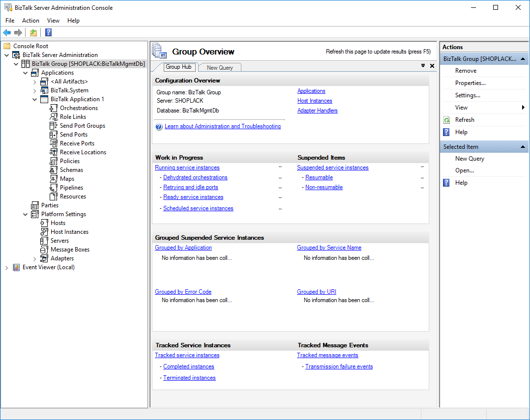Select the Send Port Groups icon
Viewport: 530px width, 420px height.
(54, 126)
